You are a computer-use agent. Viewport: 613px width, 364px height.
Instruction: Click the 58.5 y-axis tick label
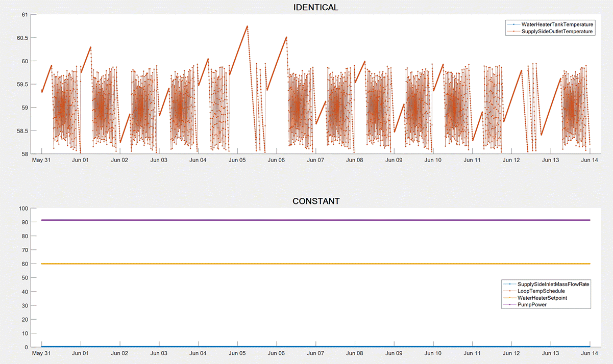[x=23, y=131]
